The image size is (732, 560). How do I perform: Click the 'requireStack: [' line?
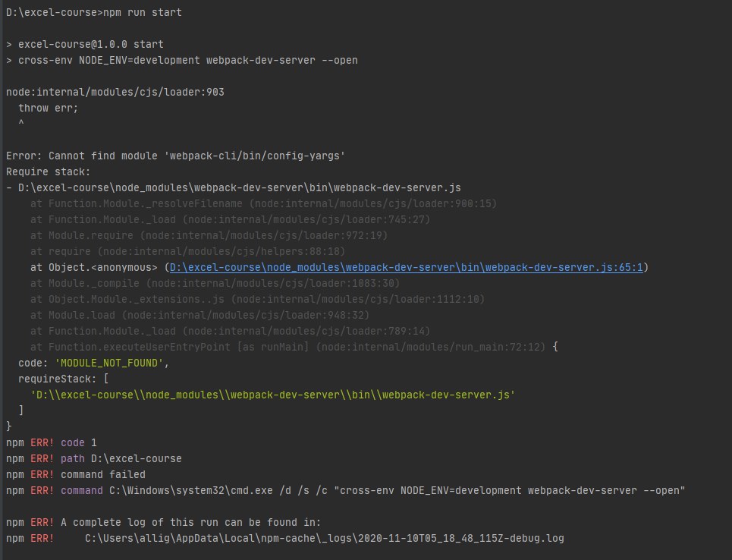coord(64,379)
